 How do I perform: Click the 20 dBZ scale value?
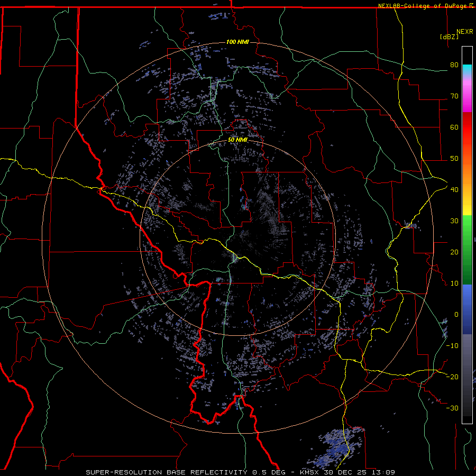454,252
